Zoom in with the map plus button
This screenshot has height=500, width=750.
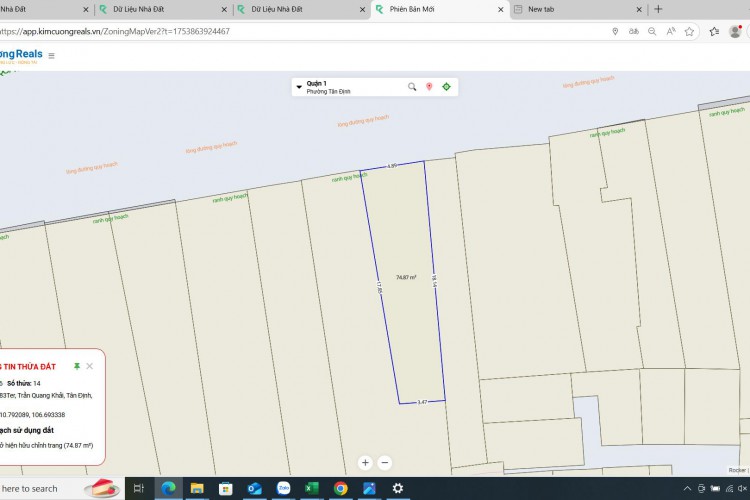pyautogui.click(x=365, y=463)
